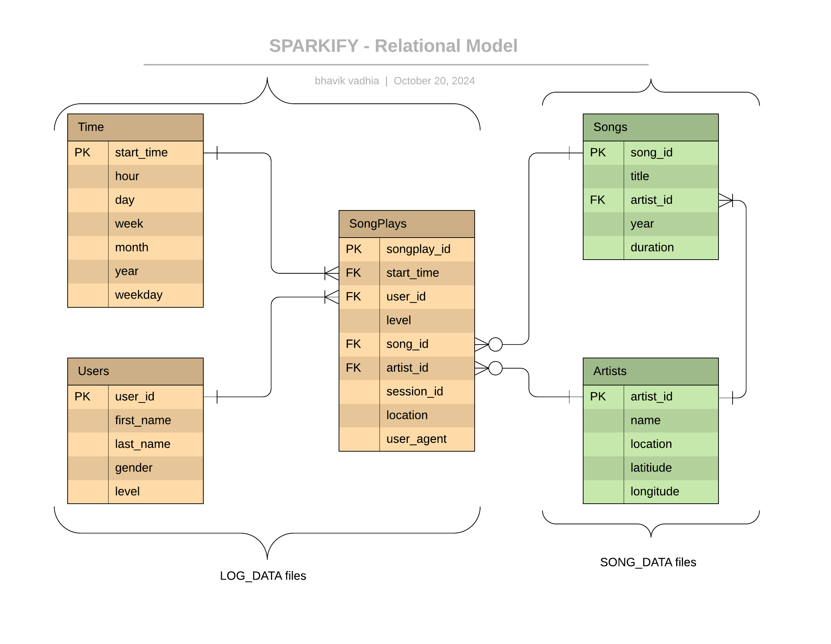The height and width of the screenshot is (644, 831).
Task: Select the session_id row in SongPlays
Action: [x=407, y=392]
